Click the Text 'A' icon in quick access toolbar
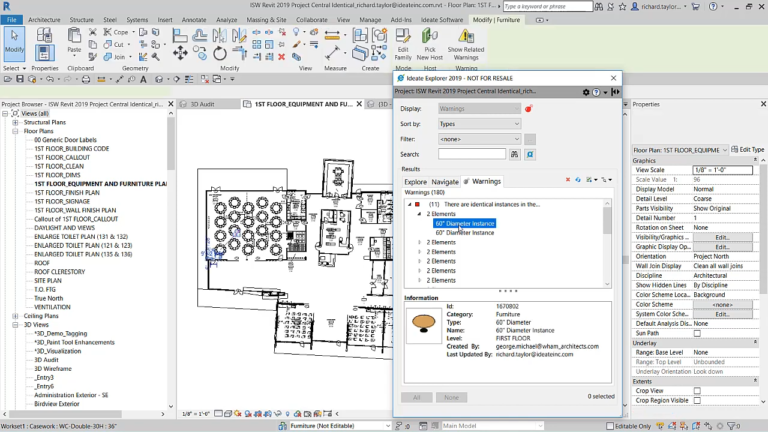Image resolution: width=768 pixels, height=432 pixels. (144, 79)
